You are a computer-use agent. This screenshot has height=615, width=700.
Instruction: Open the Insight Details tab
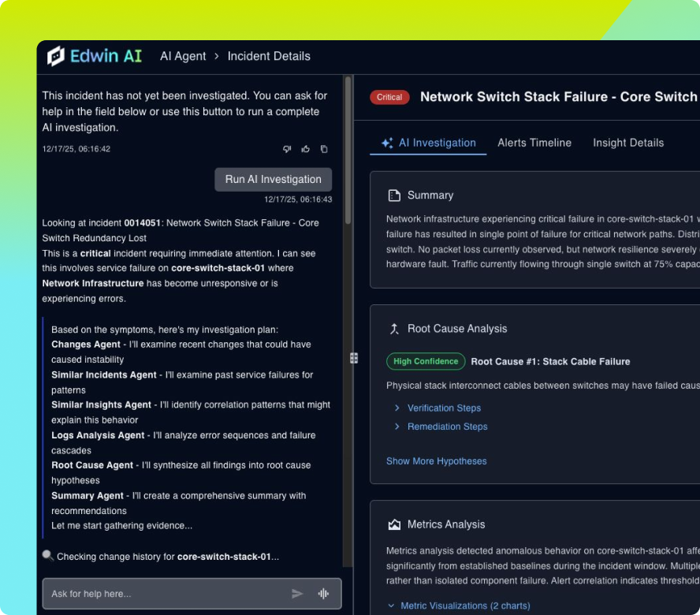point(628,143)
